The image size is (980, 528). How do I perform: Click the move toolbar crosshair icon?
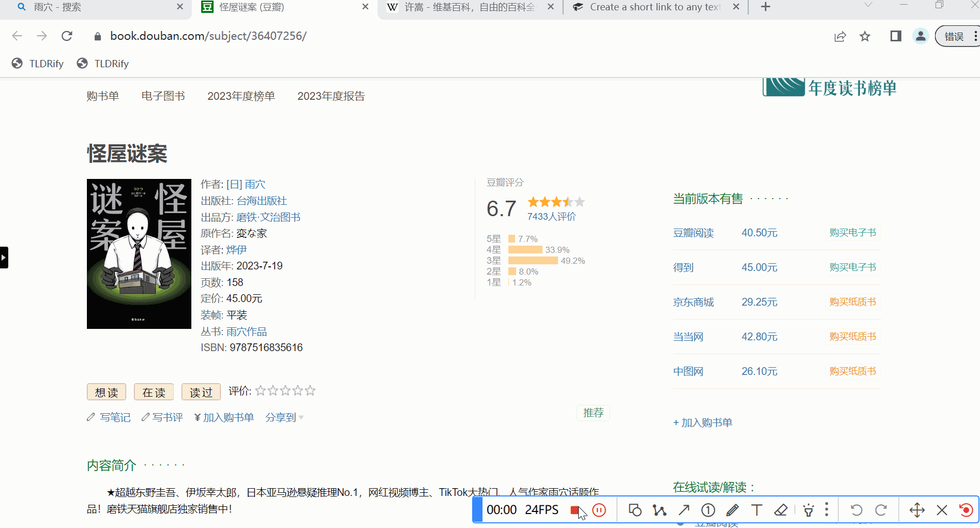(x=917, y=510)
